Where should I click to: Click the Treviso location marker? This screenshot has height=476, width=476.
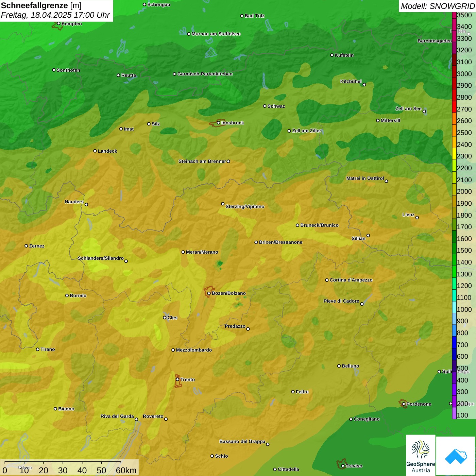point(343,466)
